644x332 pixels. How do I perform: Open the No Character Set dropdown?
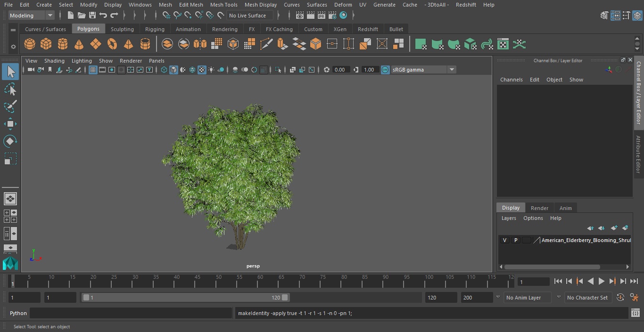[587, 298]
